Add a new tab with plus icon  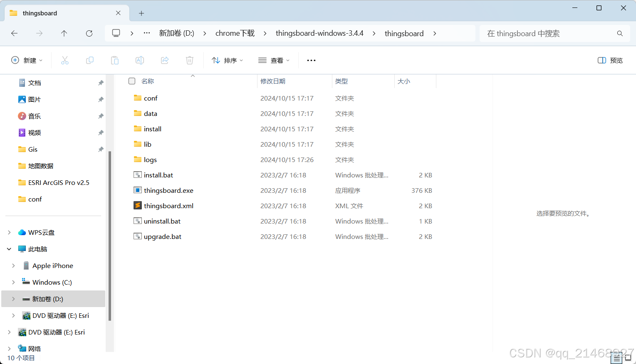click(141, 13)
